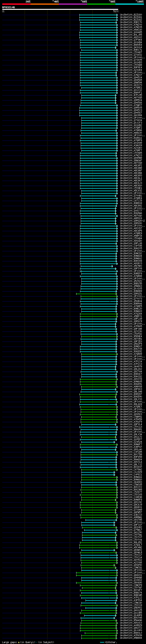Image resolution: width=146 pixels, height=644 pixels.
Task: Open the UniRef100_Q0JGX5 entry
Action: click(131, 289)
